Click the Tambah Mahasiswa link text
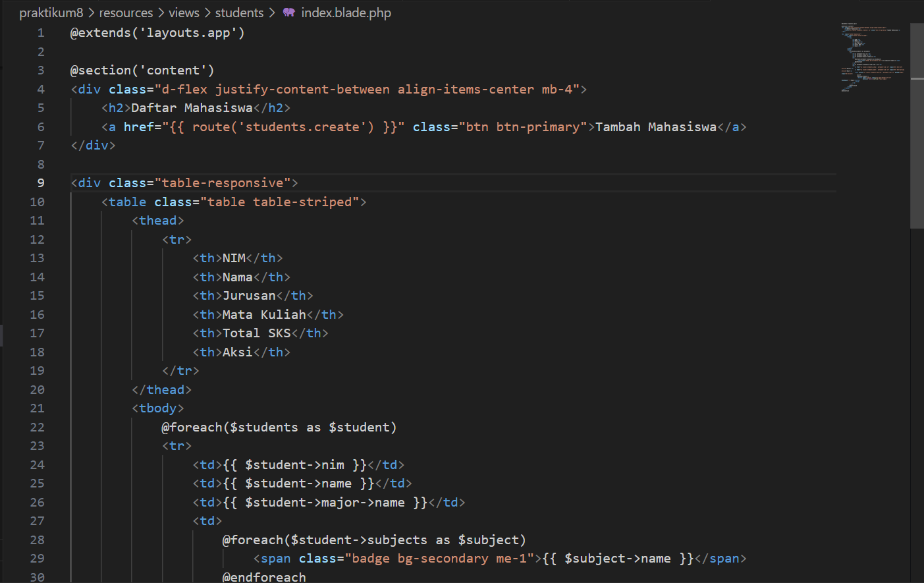This screenshot has width=924, height=583. click(x=656, y=127)
